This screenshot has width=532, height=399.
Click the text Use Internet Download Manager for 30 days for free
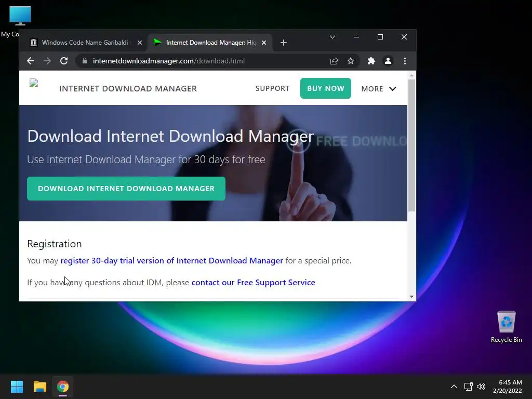pos(146,159)
